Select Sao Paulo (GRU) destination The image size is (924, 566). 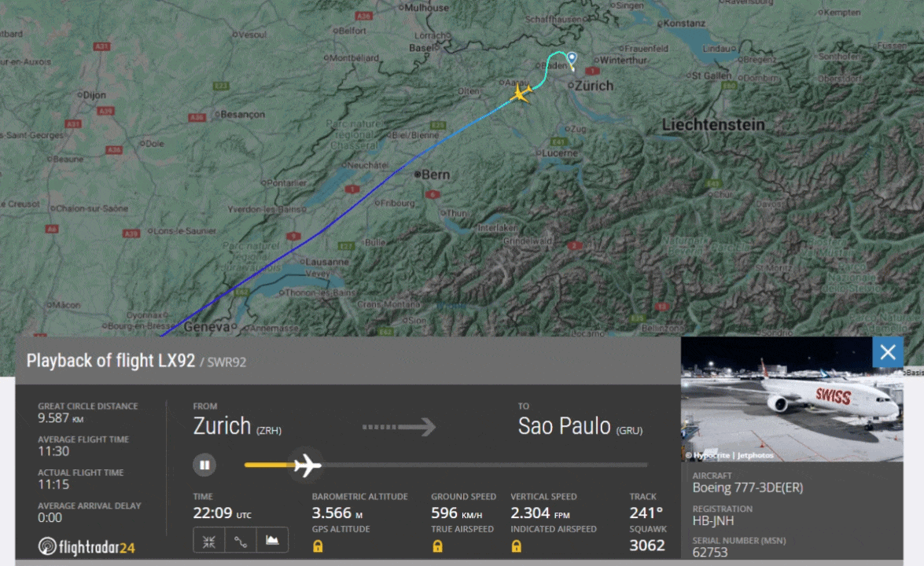pyautogui.click(x=580, y=426)
